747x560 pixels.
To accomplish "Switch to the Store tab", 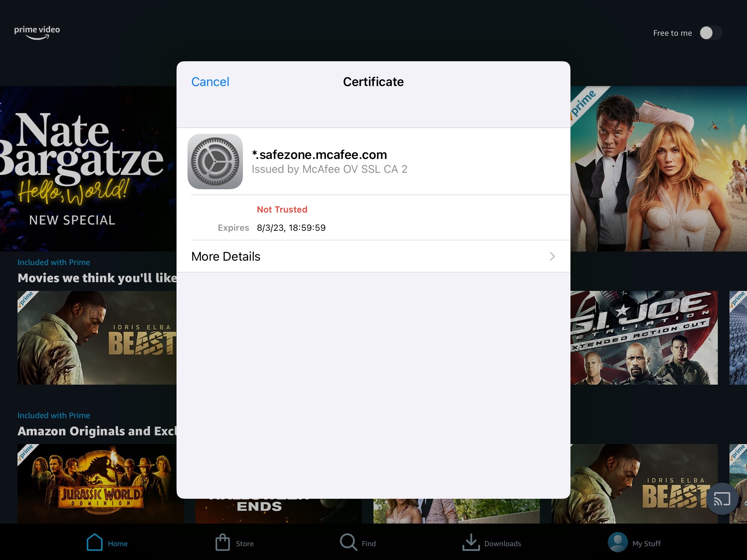I will coord(234,542).
